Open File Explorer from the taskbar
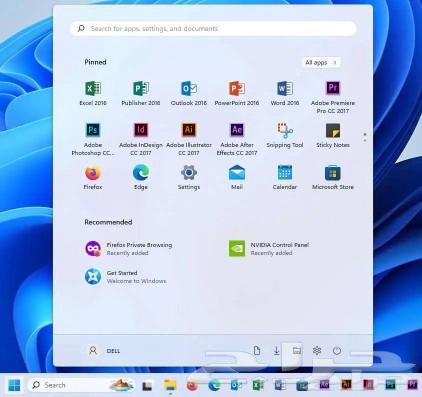The width and height of the screenshot is (422, 397). [170, 386]
